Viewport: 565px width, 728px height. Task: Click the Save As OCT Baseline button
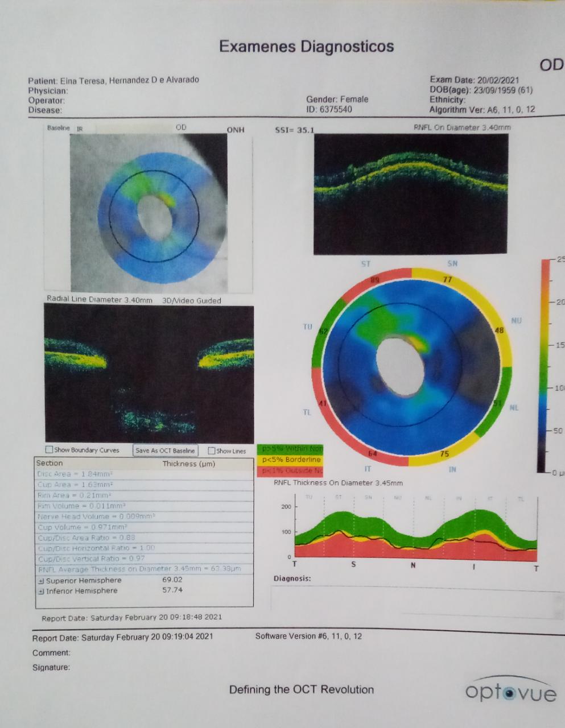click(x=165, y=450)
